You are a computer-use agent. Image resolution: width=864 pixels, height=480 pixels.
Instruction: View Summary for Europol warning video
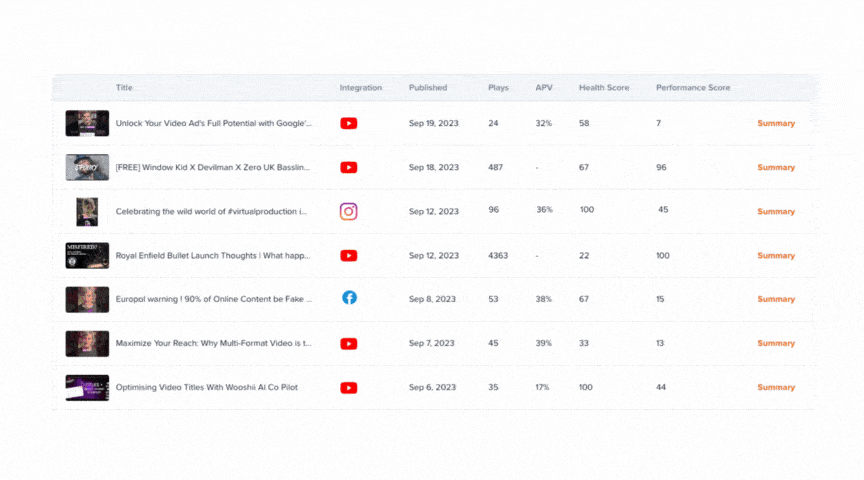775,299
